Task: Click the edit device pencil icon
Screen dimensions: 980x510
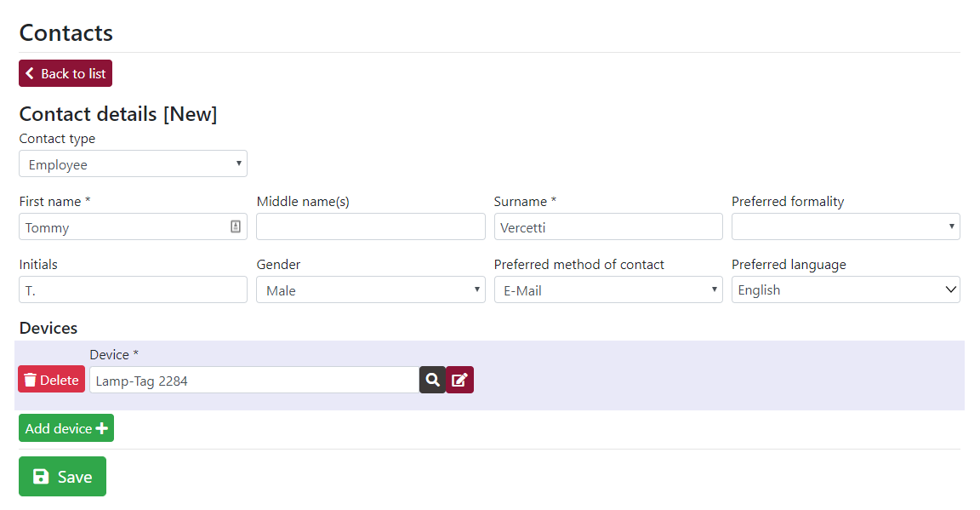Action: click(x=459, y=380)
